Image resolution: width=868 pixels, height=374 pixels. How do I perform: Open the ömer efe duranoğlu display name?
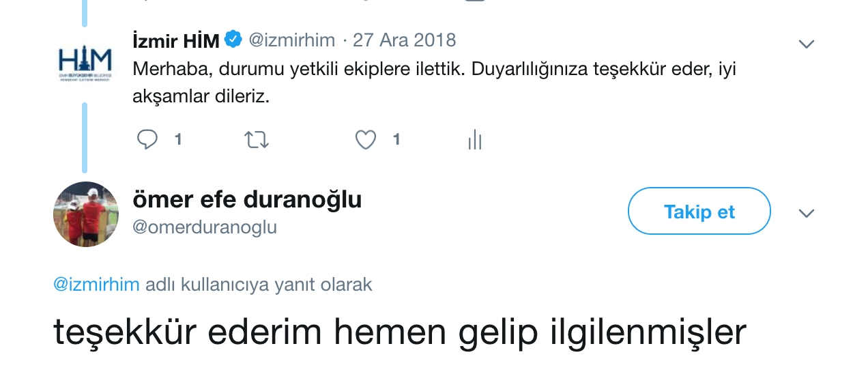[x=247, y=200]
